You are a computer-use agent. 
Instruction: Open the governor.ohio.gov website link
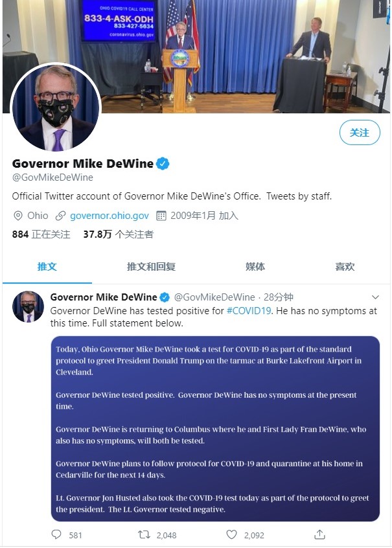point(110,216)
